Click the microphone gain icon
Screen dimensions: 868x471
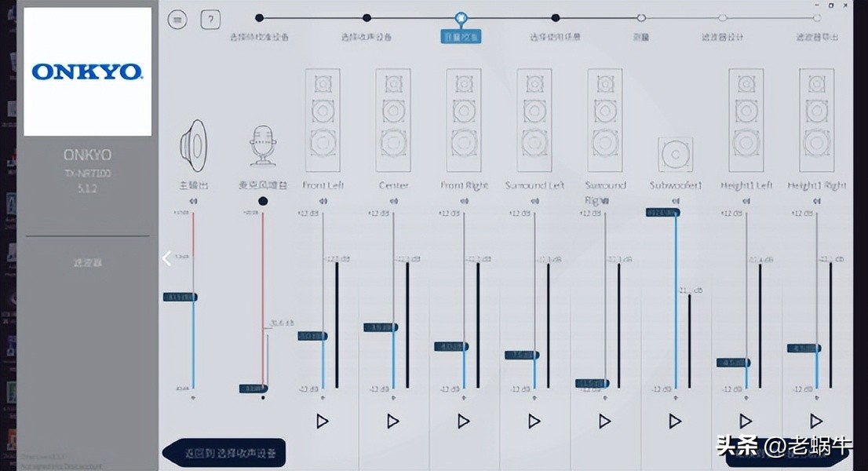263,143
